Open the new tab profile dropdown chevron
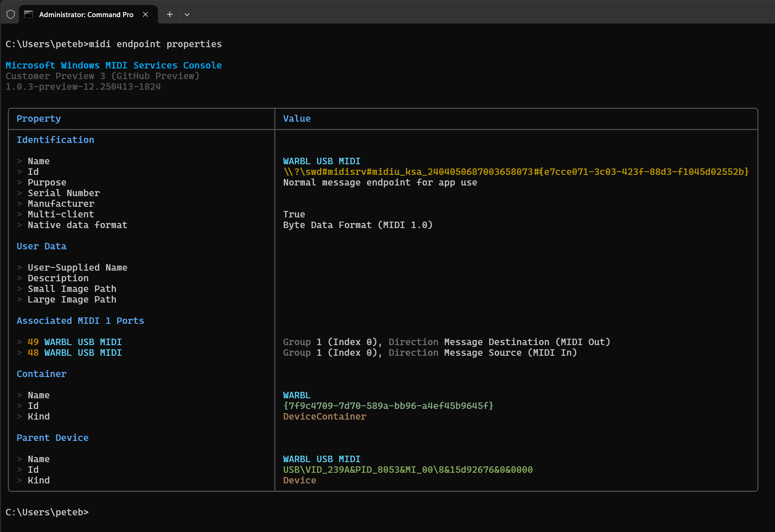 187,14
